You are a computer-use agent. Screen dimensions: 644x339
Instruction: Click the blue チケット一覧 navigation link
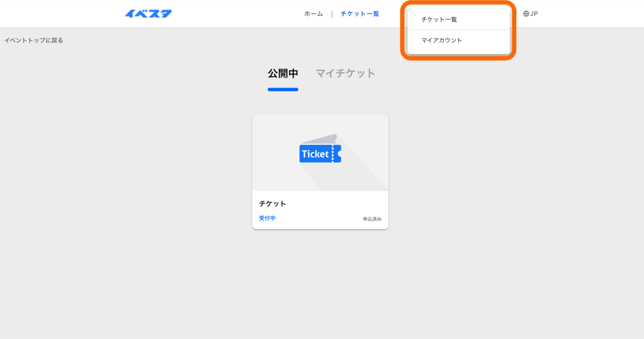[x=359, y=14]
